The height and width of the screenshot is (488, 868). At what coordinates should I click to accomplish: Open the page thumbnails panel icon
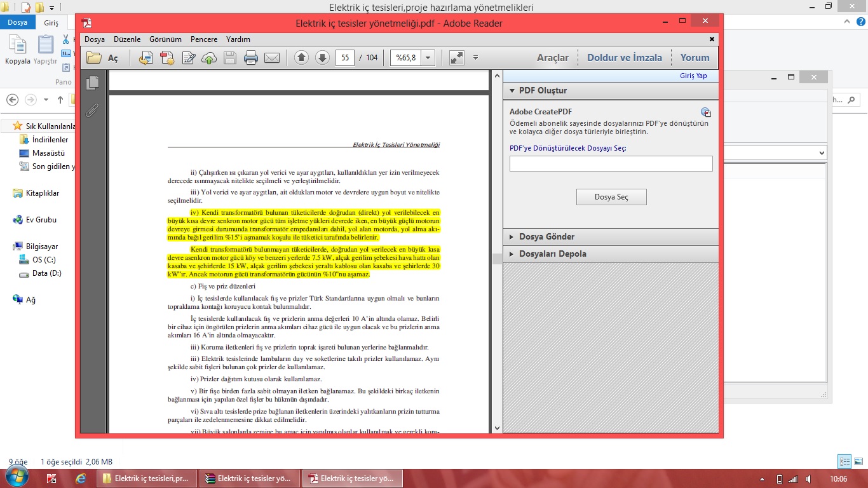click(93, 83)
